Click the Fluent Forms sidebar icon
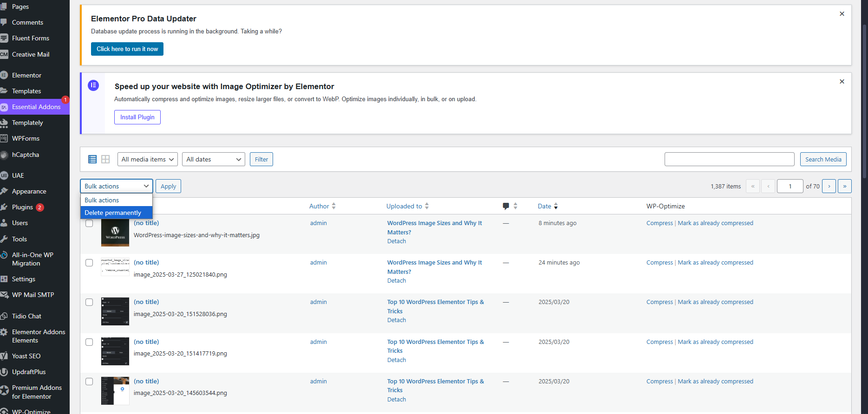The height and width of the screenshot is (414, 868). pos(4,38)
